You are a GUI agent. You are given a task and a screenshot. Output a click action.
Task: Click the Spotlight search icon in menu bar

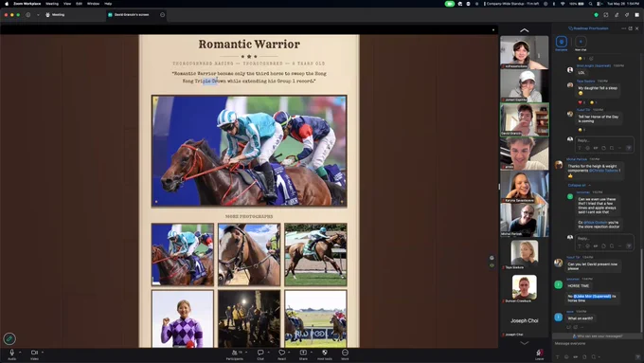(x=590, y=4)
